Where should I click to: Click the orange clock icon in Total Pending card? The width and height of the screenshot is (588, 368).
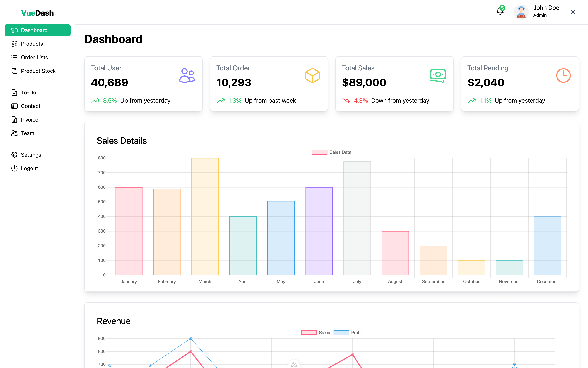click(x=563, y=75)
